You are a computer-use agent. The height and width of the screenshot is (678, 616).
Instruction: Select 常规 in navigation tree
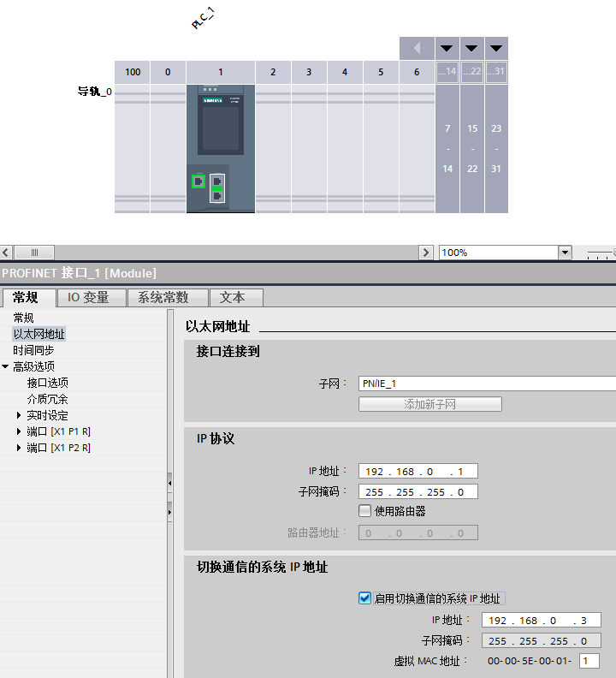pyautogui.click(x=23, y=318)
